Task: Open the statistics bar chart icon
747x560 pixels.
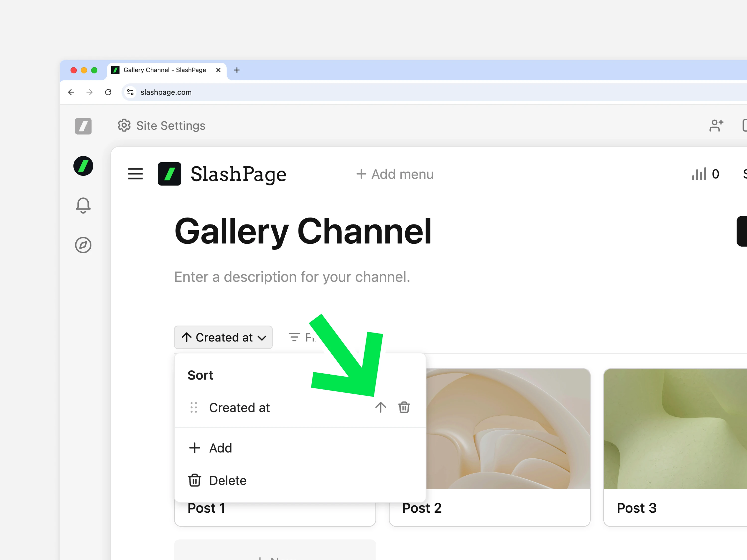Action: [x=698, y=174]
